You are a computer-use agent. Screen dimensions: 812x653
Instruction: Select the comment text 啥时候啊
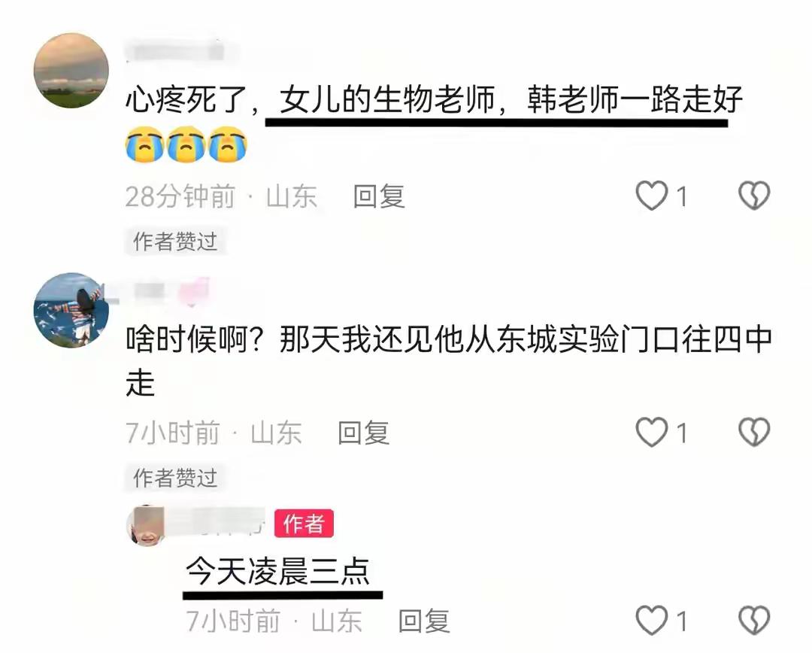(x=195, y=340)
